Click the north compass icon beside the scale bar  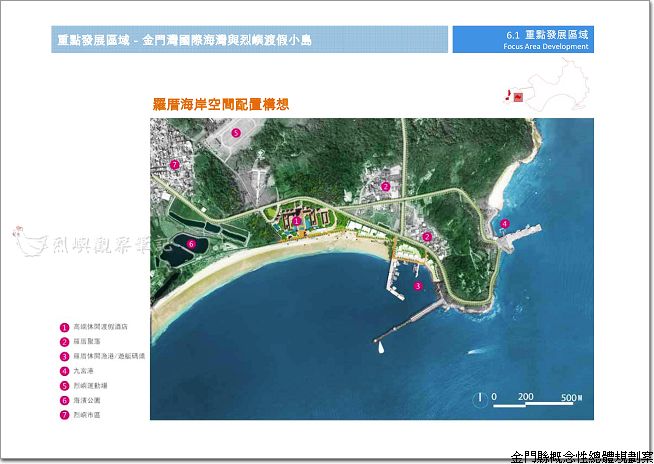click(480, 399)
